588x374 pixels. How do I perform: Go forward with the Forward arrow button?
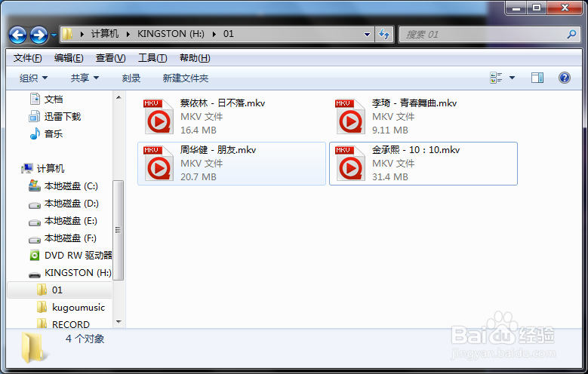(x=39, y=35)
